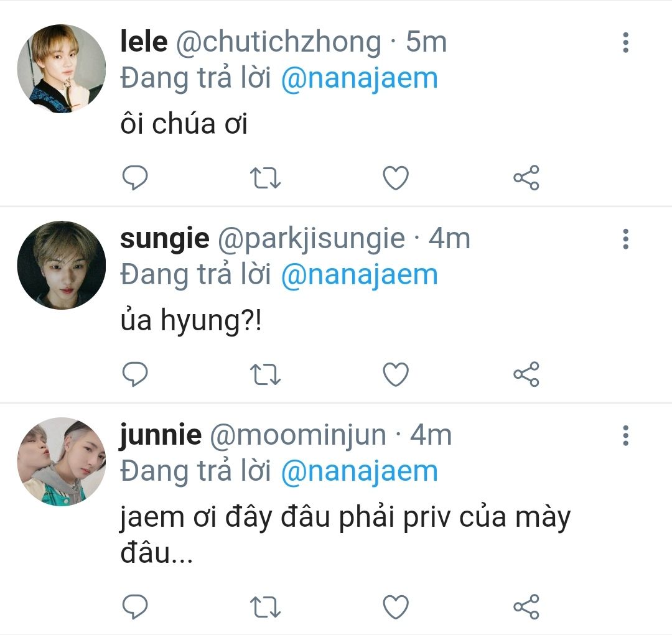View sungie's profile picture
672x635 pixels.
61,265
